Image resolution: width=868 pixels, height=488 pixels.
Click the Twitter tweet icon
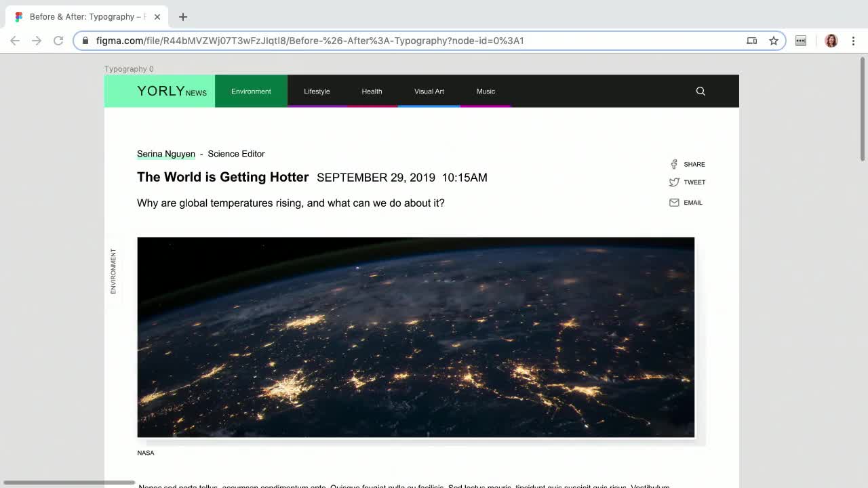(x=674, y=182)
